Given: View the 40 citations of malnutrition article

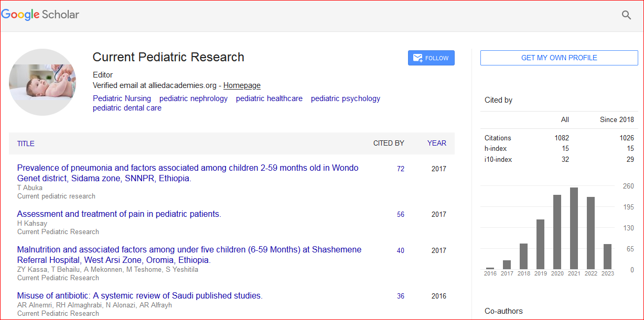Looking at the screenshot, I should [x=401, y=250].
